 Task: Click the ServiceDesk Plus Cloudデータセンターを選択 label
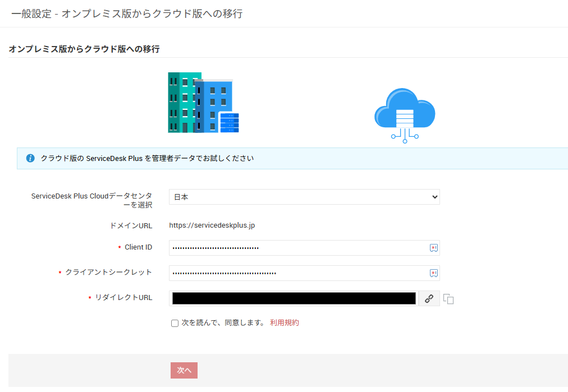[91, 200]
